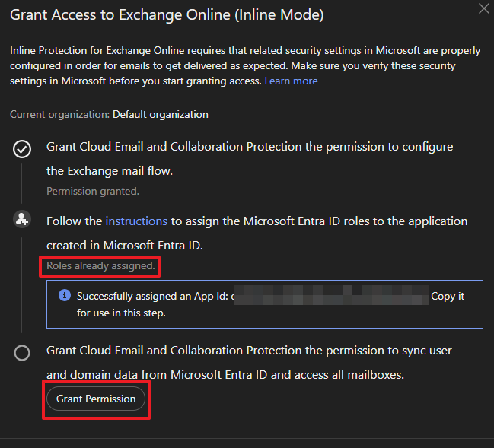Viewport: 494px width, 448px height.
Task: Click 'Copy it for use in this step' text
Action: coord(448,297)
